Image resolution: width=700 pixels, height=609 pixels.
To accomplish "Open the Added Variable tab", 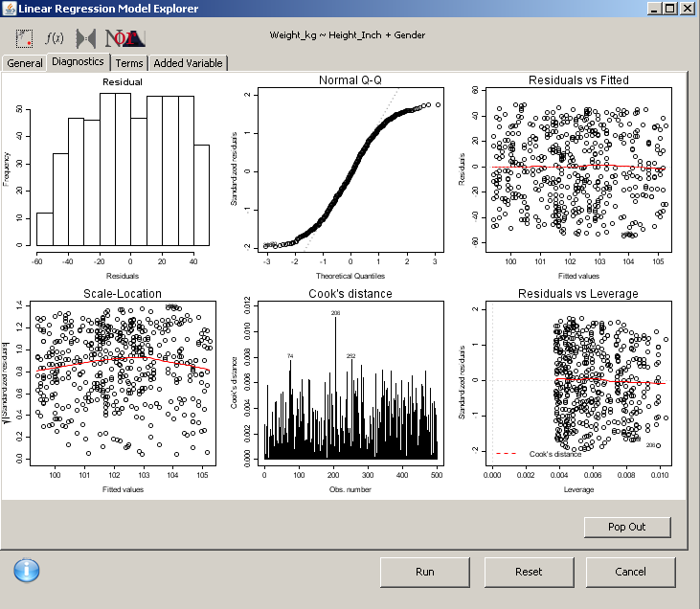I will tap(188, 63).
